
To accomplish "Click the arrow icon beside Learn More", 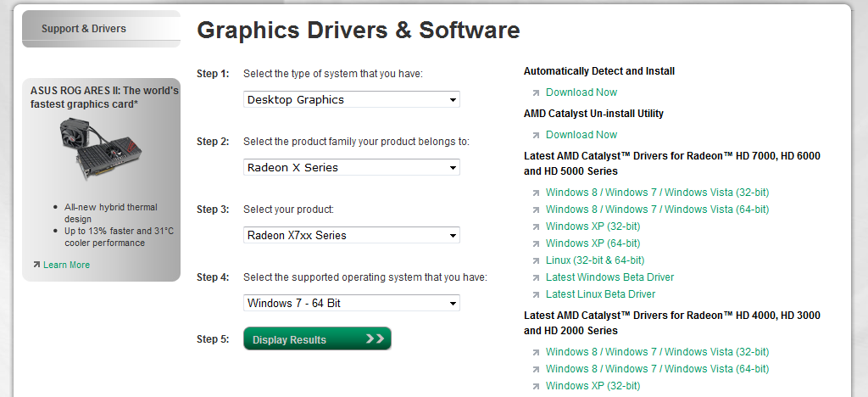I will (36, 265).
